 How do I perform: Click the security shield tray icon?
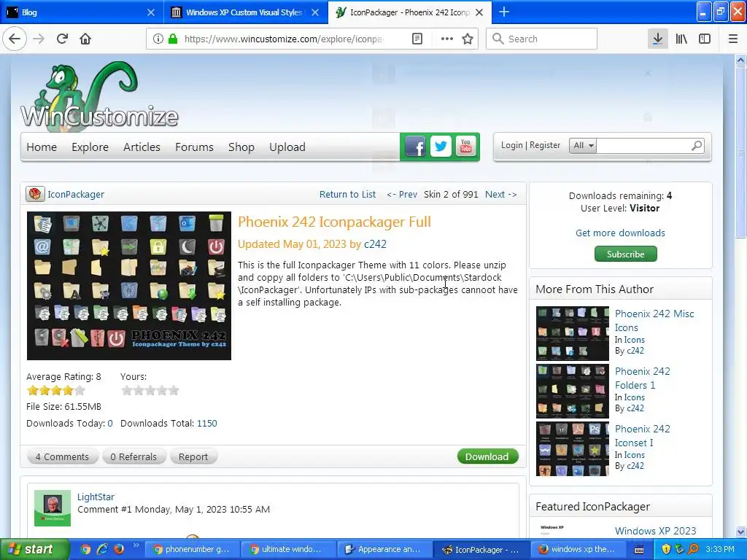click(x=666, y=549)
